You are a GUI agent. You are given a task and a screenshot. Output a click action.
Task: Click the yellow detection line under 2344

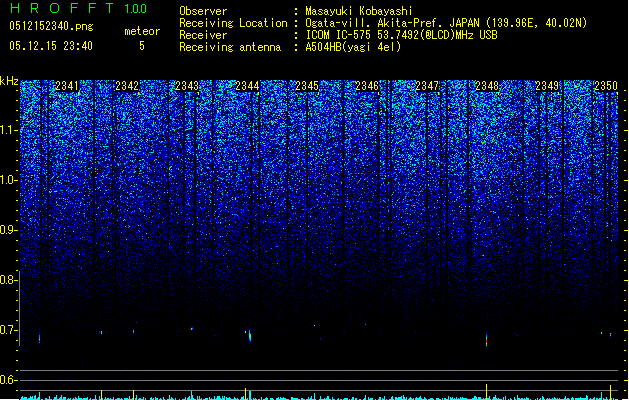point(246,393)
